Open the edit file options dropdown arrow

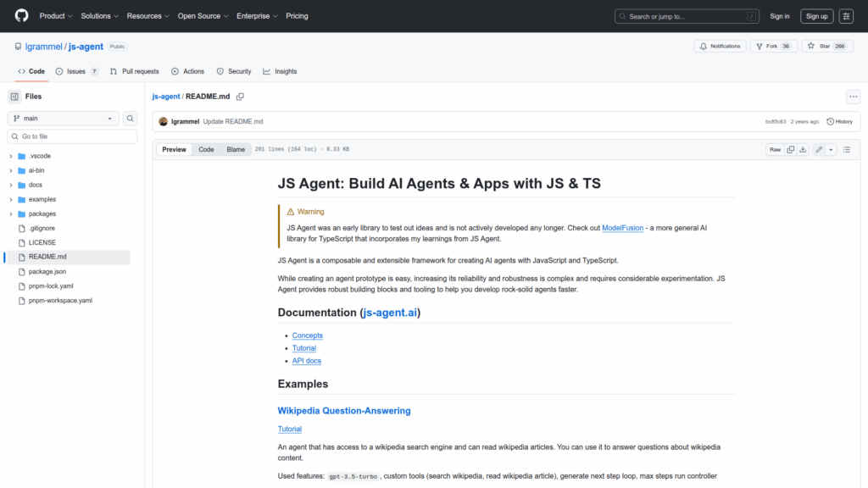pyautogui.click(x=831, y=149)
